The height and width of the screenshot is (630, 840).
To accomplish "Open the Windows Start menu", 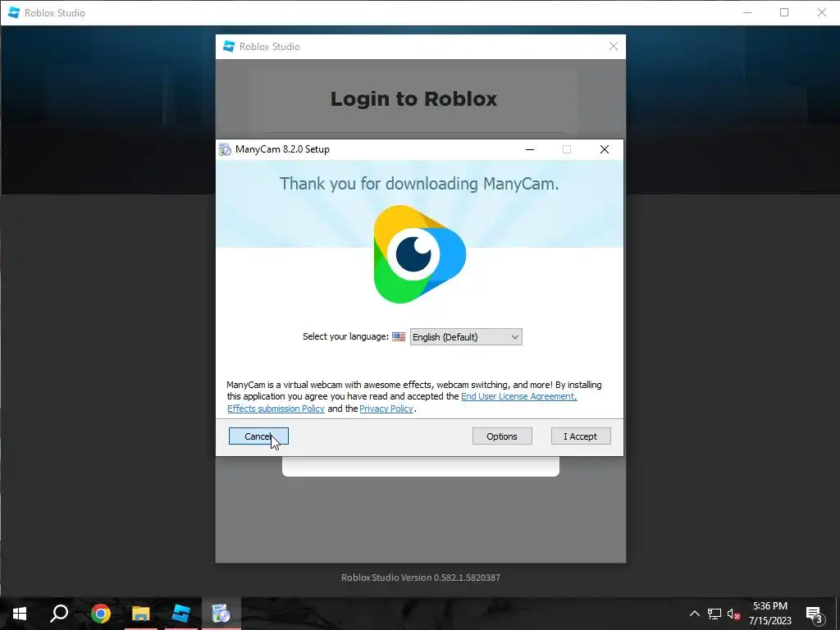I will tap(20, 614).
